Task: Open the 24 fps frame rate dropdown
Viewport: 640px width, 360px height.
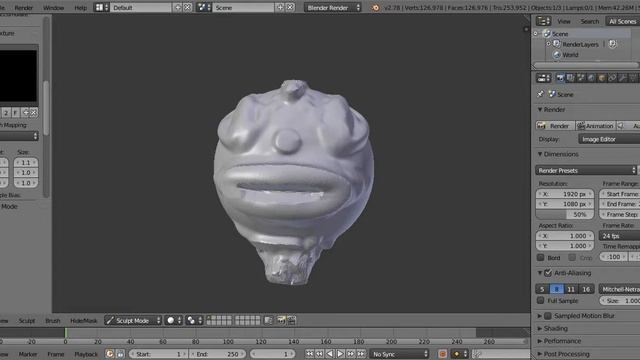Action: tap(619, 236)
